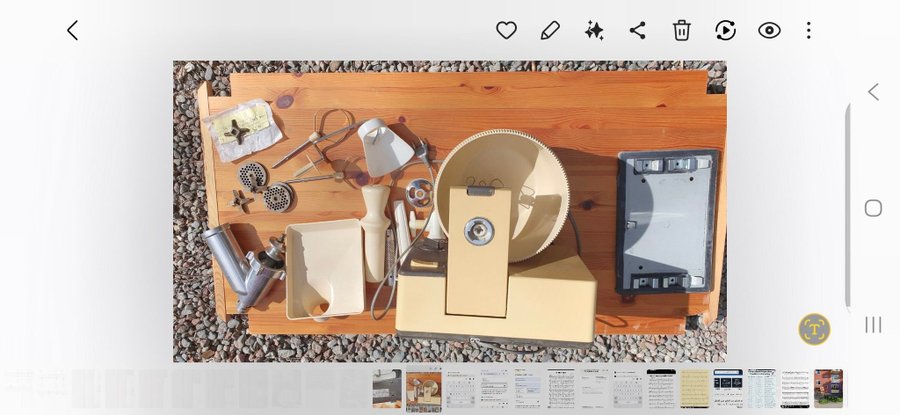Tap the circular play icon in toolbar
This screenshot has height=415, width=900.
click(x=725, y=30)
